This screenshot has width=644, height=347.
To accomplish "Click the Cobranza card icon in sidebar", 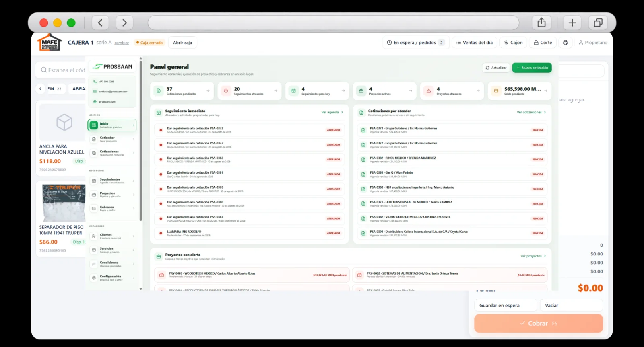I will [x=94, y=209].
